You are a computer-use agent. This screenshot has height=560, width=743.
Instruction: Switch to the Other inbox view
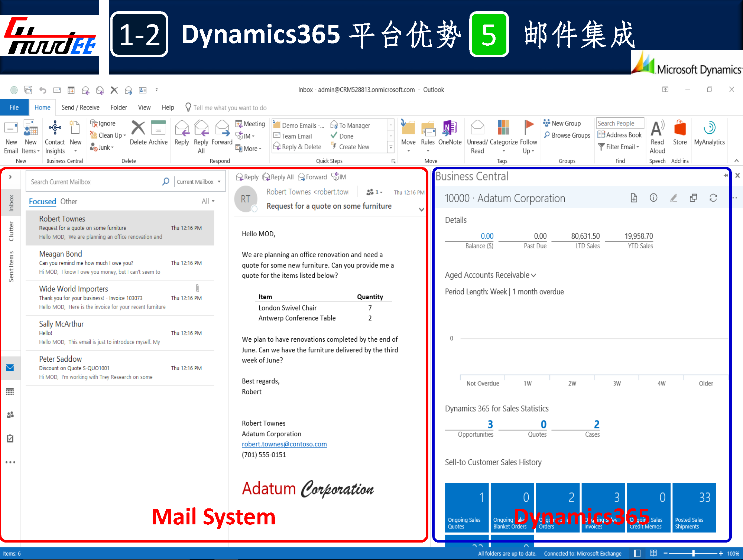[x=69, y=201]
